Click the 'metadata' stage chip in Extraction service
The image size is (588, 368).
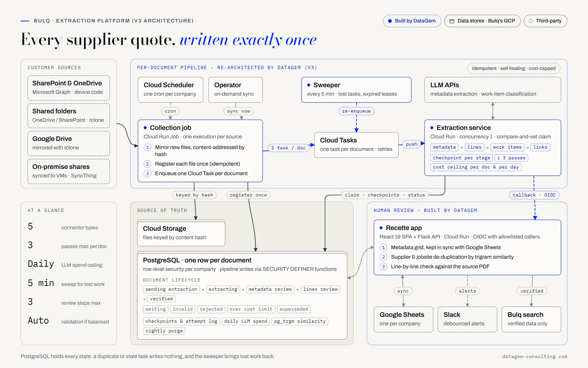(x=444, y=147)
